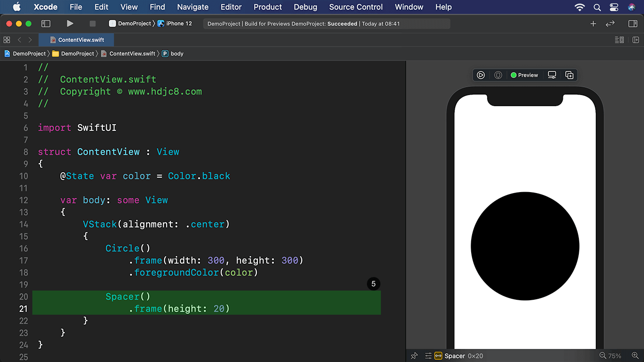Image resolution: width=644 pixels, height=362 pixels.
Task: Open the Editor menu
Action: click(x=231, y=7)
